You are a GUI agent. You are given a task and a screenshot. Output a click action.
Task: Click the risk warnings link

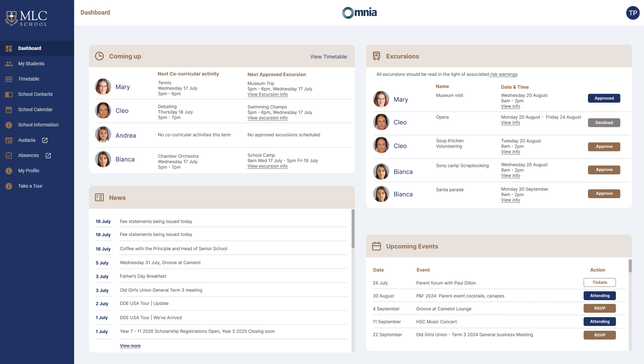[x=503, y=74]
